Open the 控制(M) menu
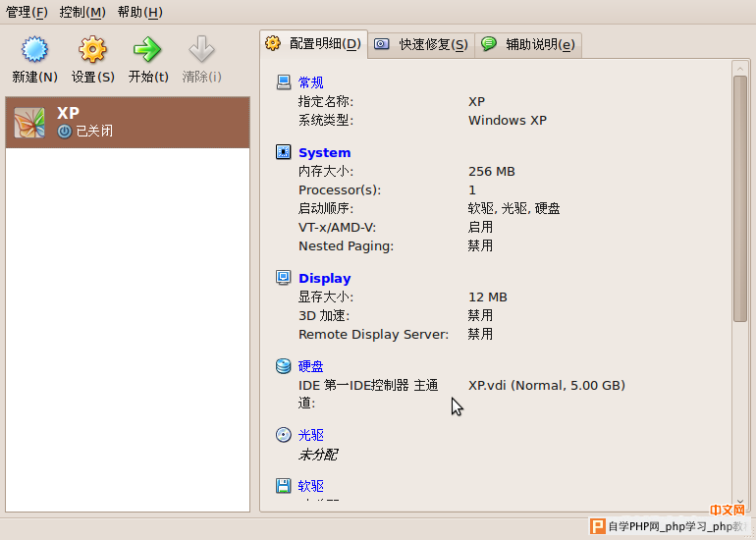This screenshot has height=540, width=756. [x=82, y=12]
